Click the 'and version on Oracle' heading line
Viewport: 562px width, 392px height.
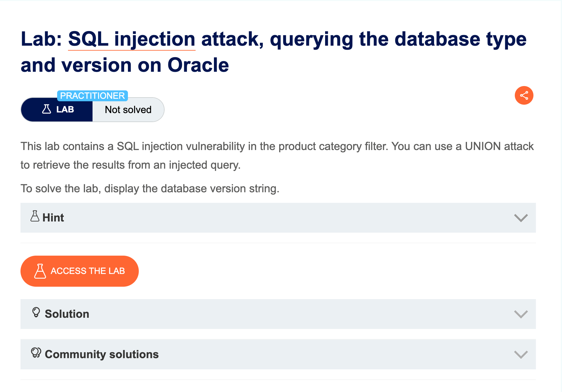[125, 65]
